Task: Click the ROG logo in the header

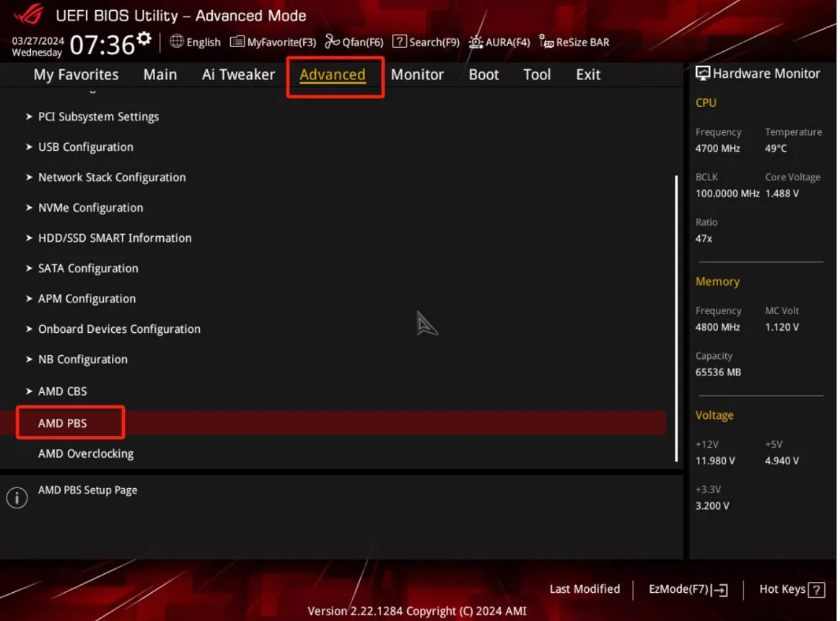Action: click(x=28, y=14)
